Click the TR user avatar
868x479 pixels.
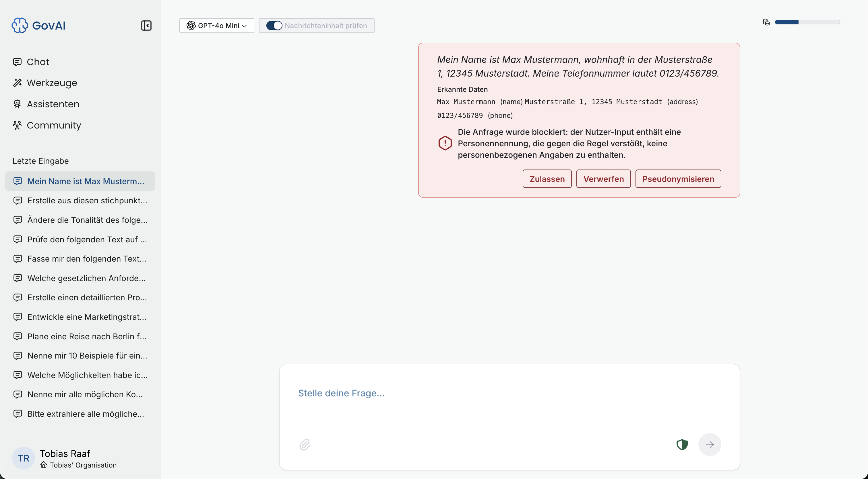click(23, 458)
